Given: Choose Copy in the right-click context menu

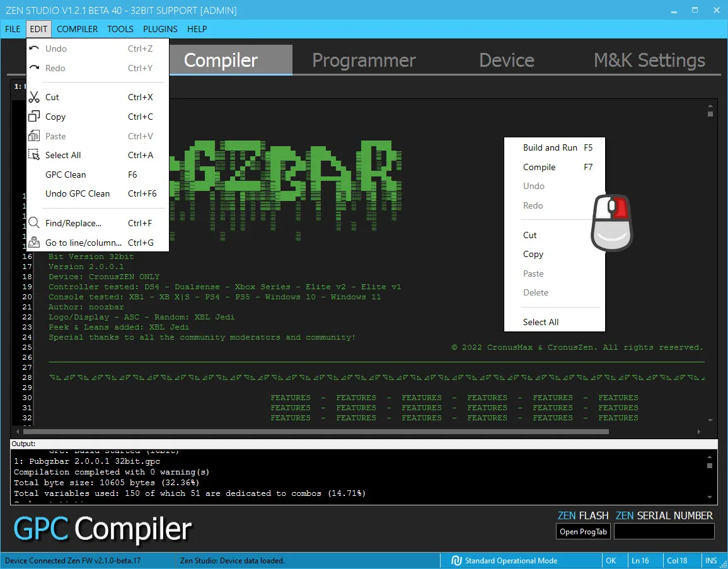Looking at the screenshot, I should click(555, 254).
